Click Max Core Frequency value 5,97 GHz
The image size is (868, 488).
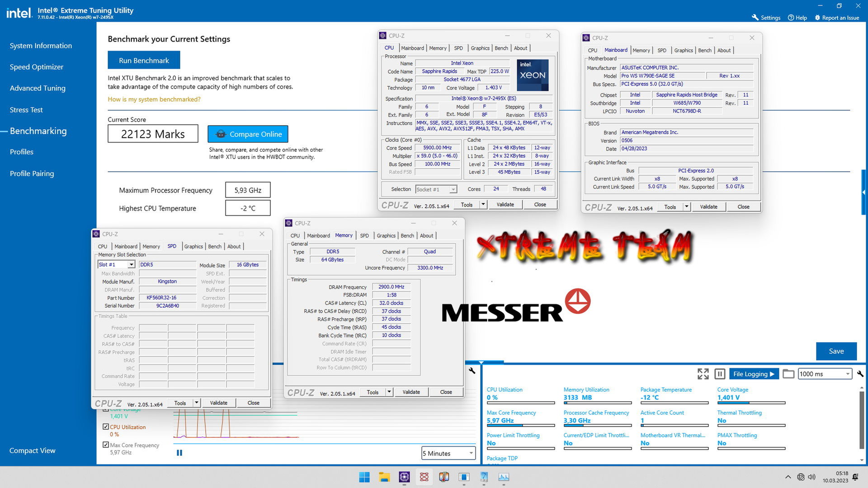click(500, 420)
